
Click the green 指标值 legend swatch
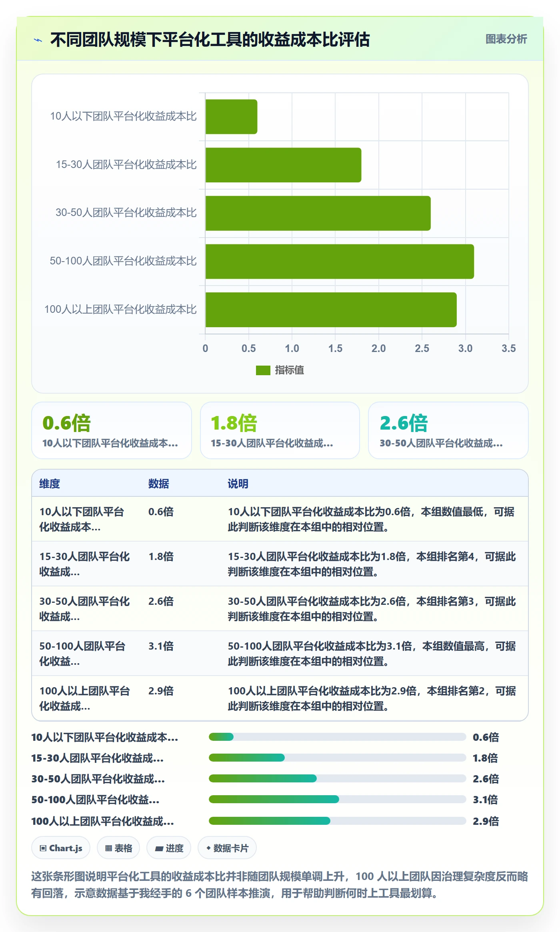[x=263, y=370]
